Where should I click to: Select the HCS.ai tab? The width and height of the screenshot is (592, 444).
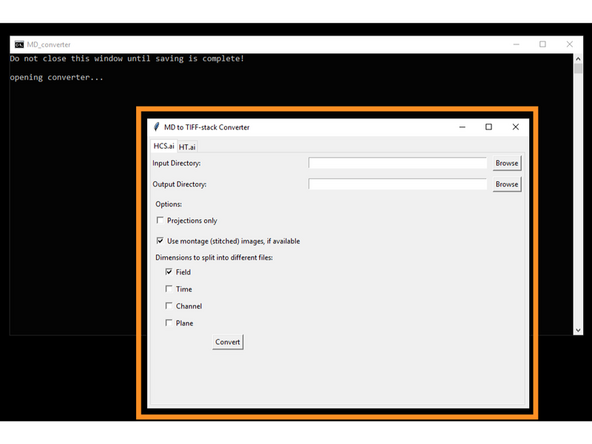click(x=164, y=146)
